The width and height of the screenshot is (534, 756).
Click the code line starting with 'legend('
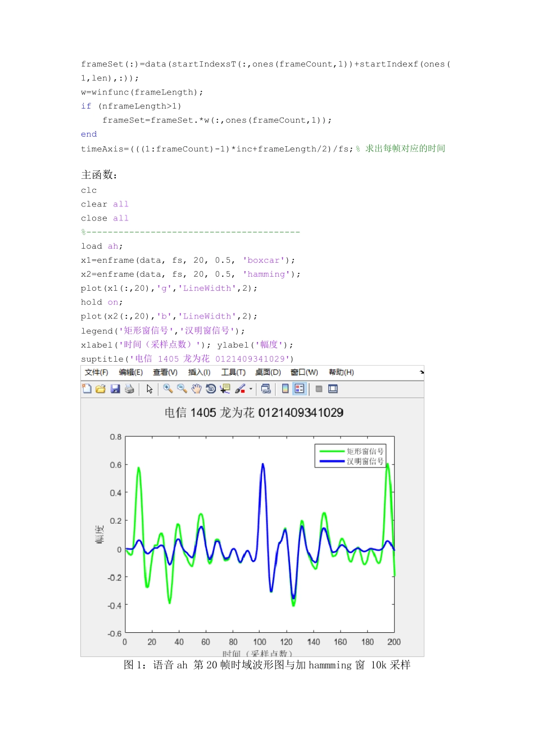click(163, 331)
